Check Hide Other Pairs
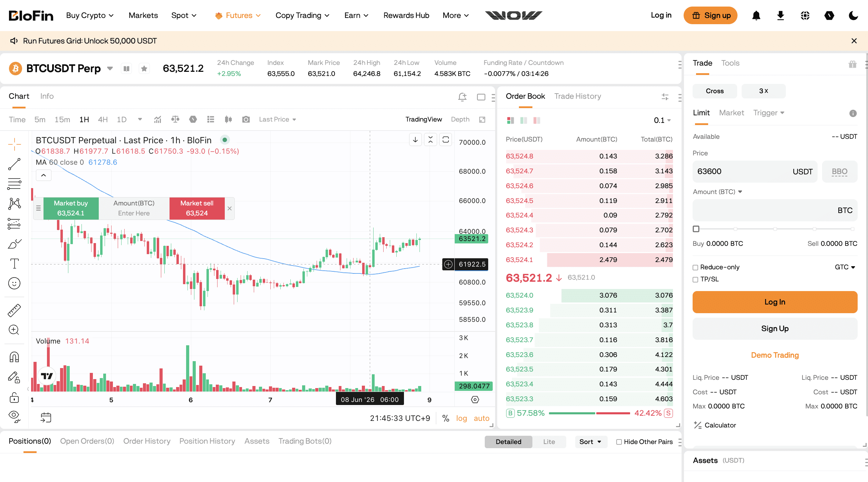This screenshot has height=482, width=868. pos(619,442)
